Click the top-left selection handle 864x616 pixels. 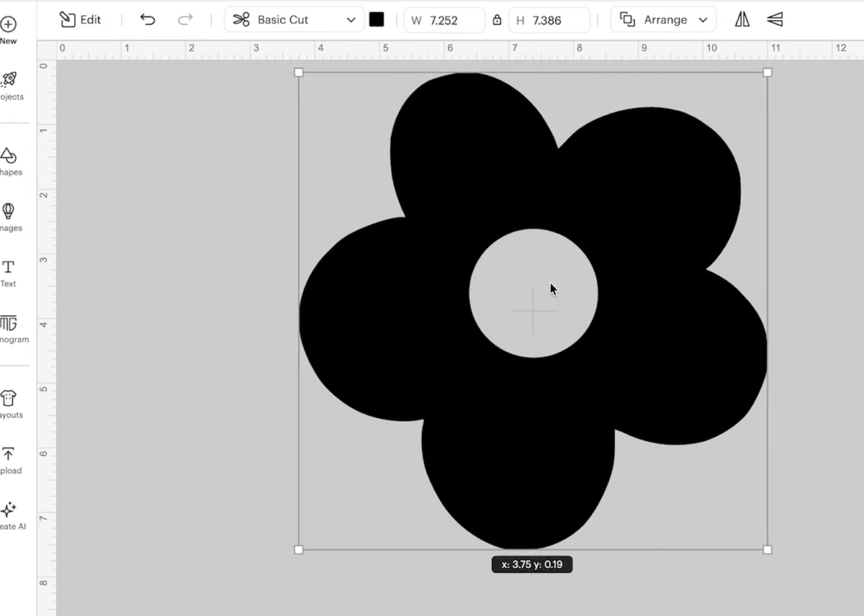click(299, 72)
